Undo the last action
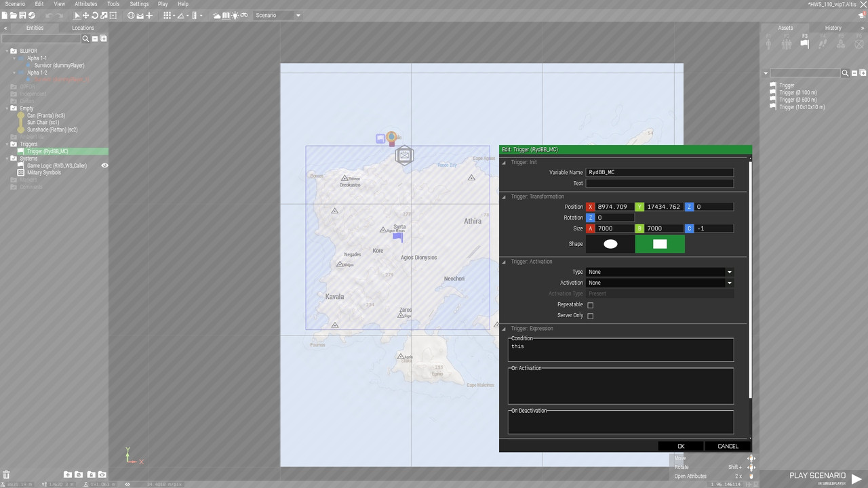 [x=48, y=16]
